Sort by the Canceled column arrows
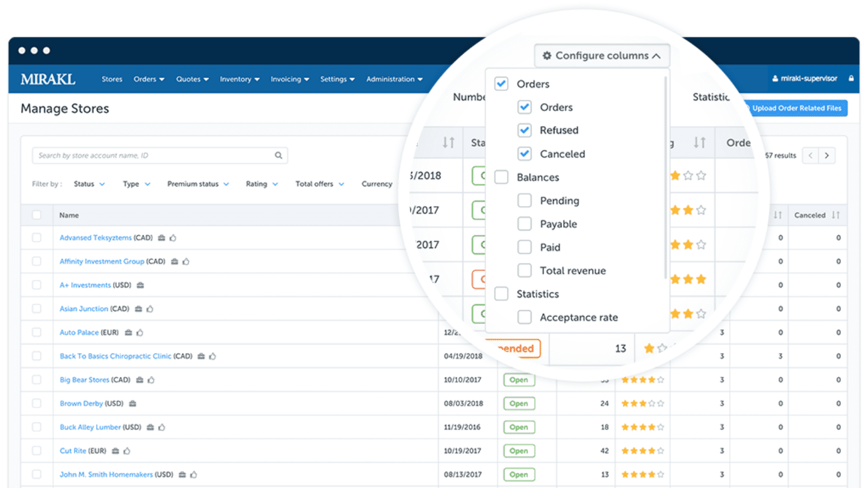868x488 pixels. 836,215
